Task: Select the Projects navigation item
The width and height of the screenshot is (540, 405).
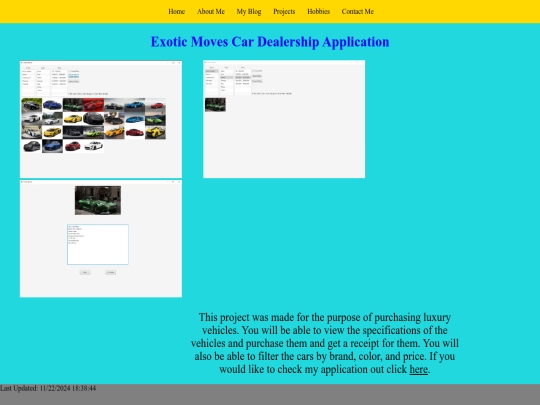Action: 284,11
